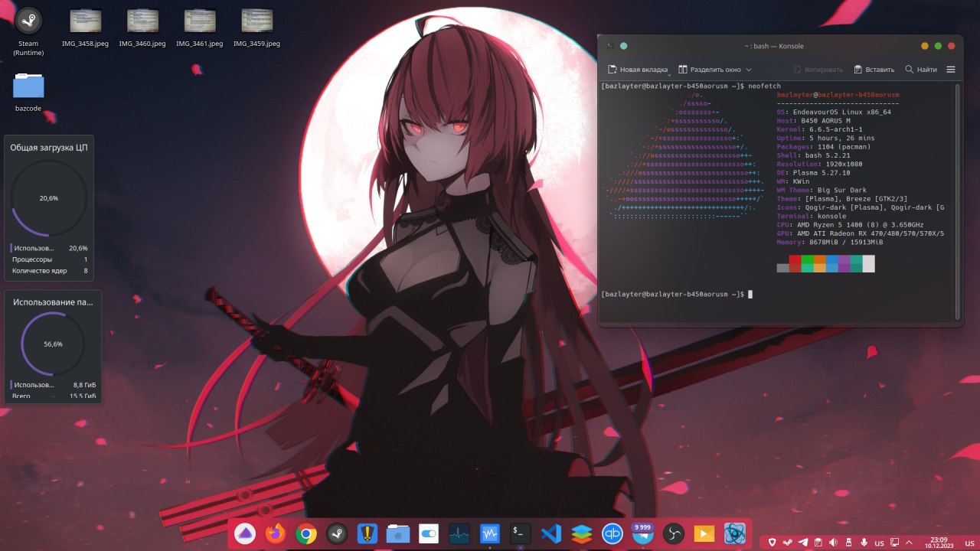
Task: Expand the Разделить окно dropdown chevron
Action: 749,70
